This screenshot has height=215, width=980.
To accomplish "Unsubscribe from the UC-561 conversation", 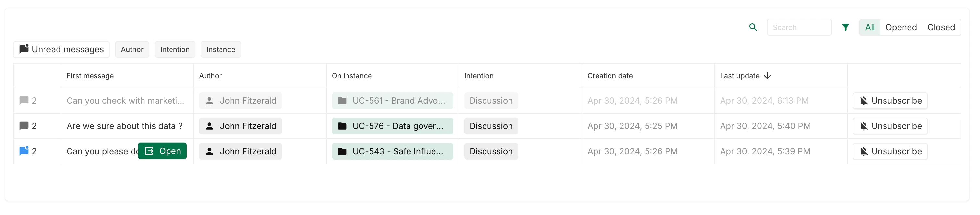I will pyautogui.click(x=890, y=100).
